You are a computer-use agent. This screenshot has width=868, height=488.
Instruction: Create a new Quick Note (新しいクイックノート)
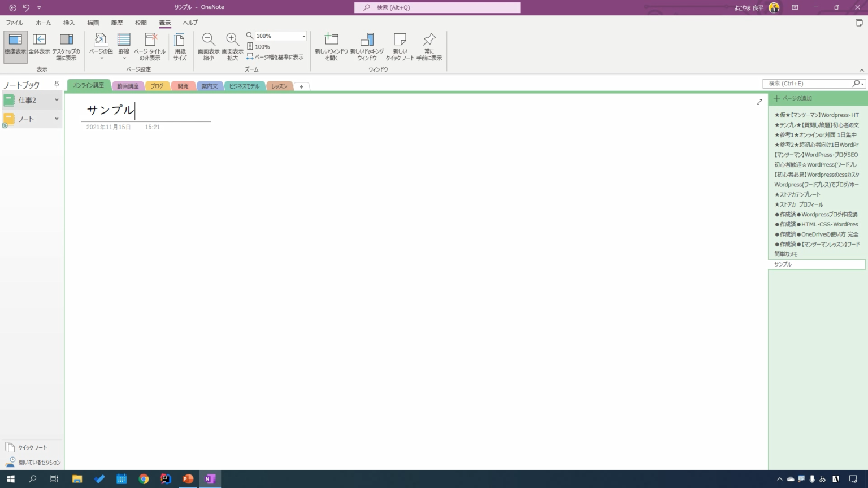(400, 40)
